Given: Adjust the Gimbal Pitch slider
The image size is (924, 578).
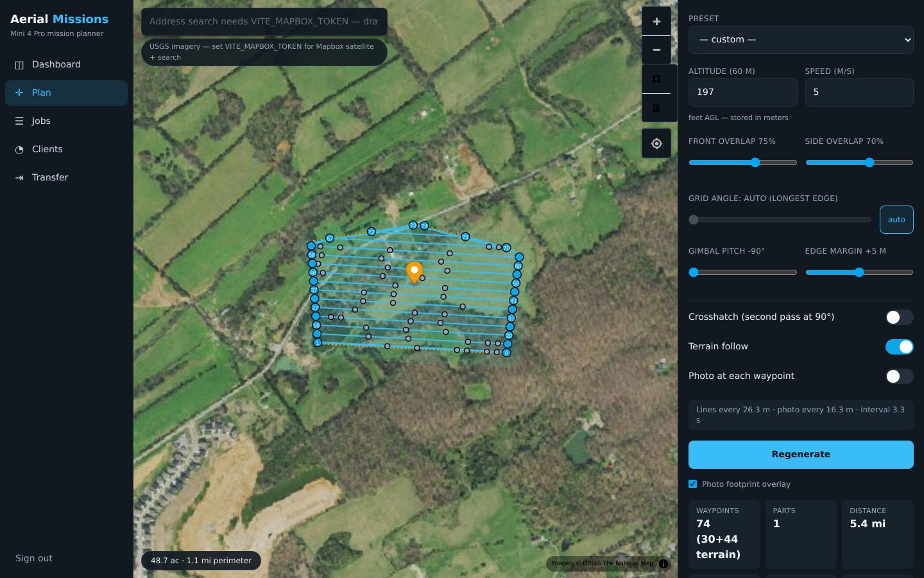Looking at the screenshot, I should coord(742,272).
